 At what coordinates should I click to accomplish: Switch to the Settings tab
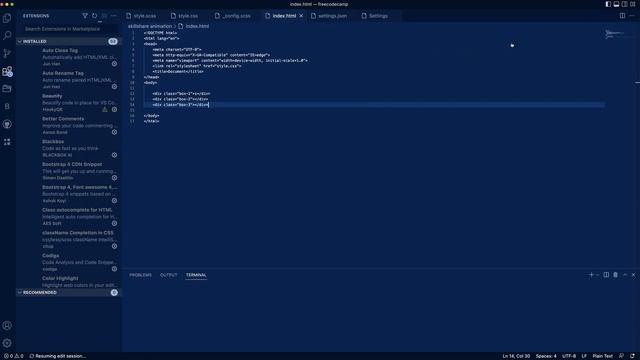click(375, 16)
